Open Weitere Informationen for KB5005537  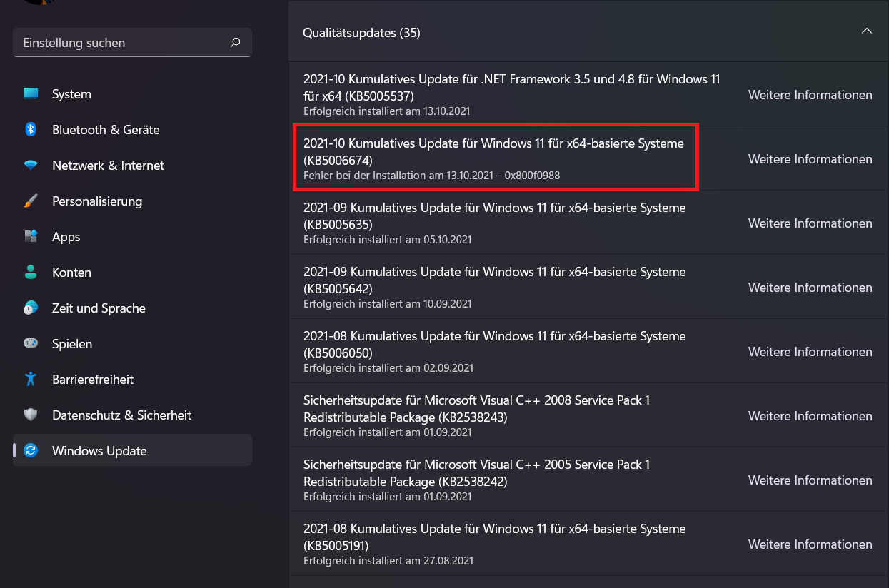click(810, 95)
